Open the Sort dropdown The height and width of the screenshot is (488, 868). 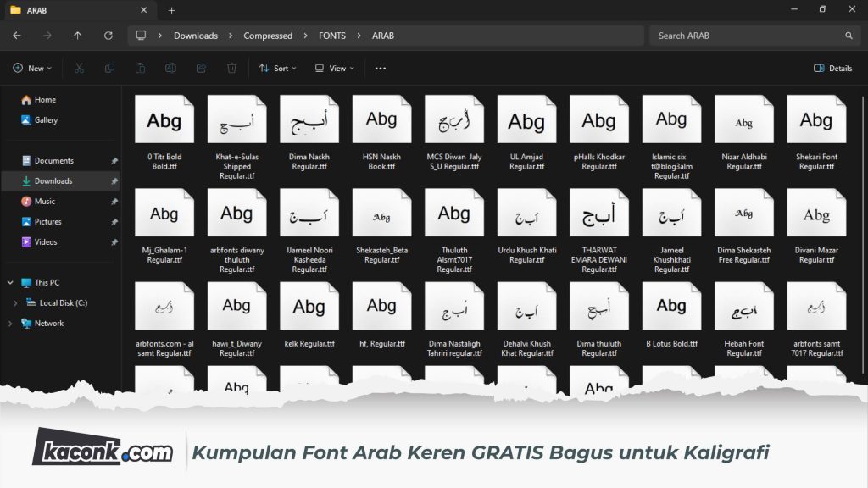click(x=278, y=68)
